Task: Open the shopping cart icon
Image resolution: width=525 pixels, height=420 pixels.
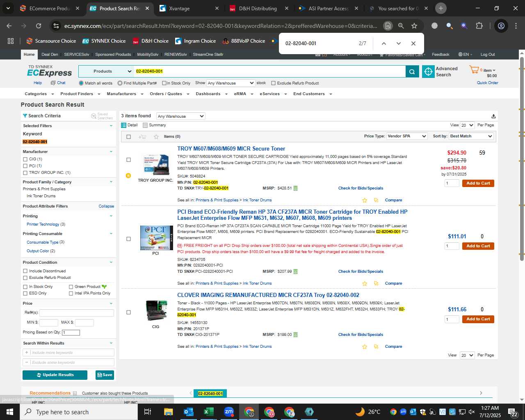Action: pyautogui.click(x=474, y=70)
